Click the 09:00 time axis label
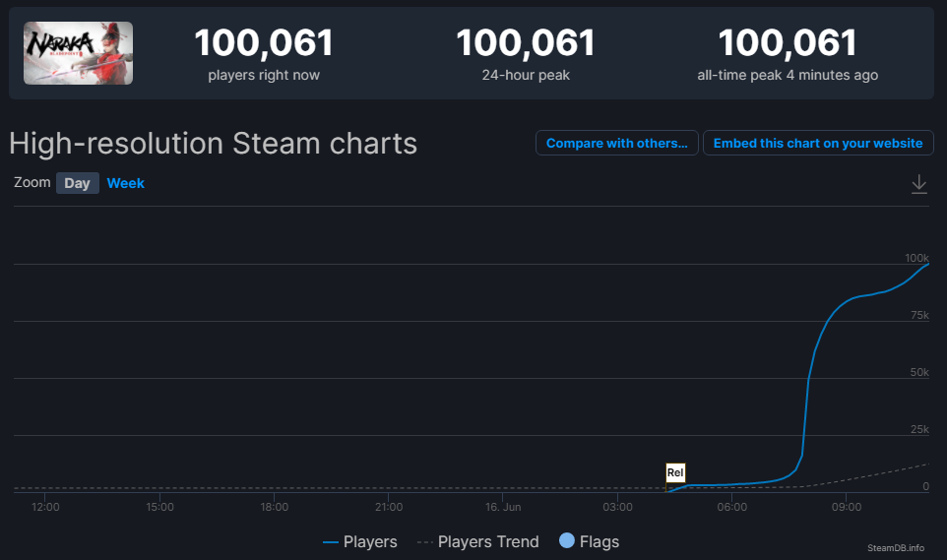Screen dimensions: 947x560 [847, 507]
